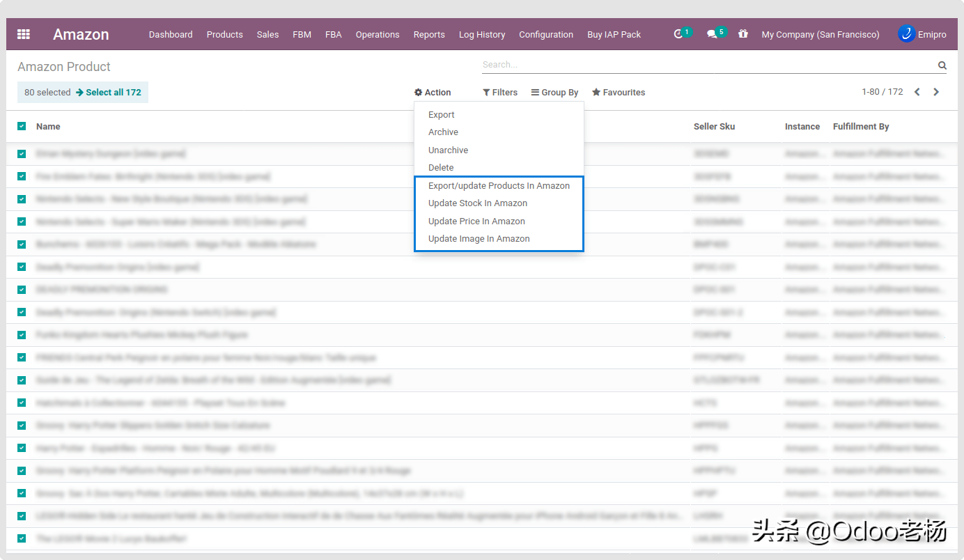
Task: Click Buy IAP Pack link
Action: tap(614, 34)
